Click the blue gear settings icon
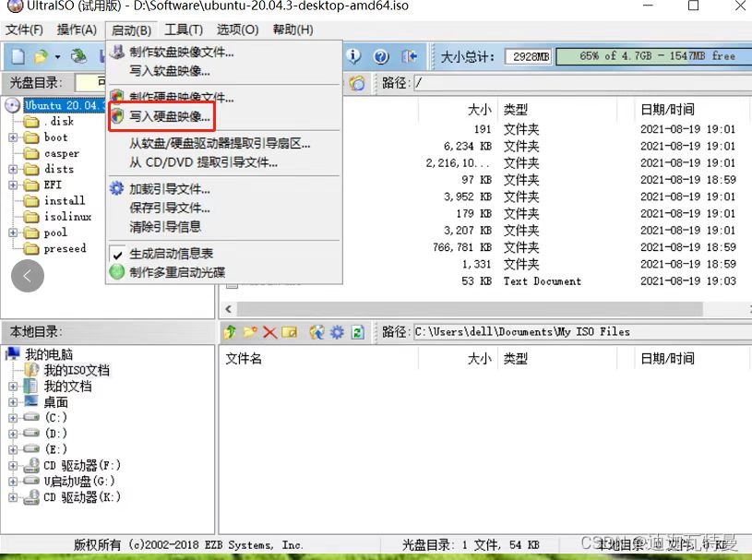This screenshot has height=560, width=752. click(x=337, y=332)
